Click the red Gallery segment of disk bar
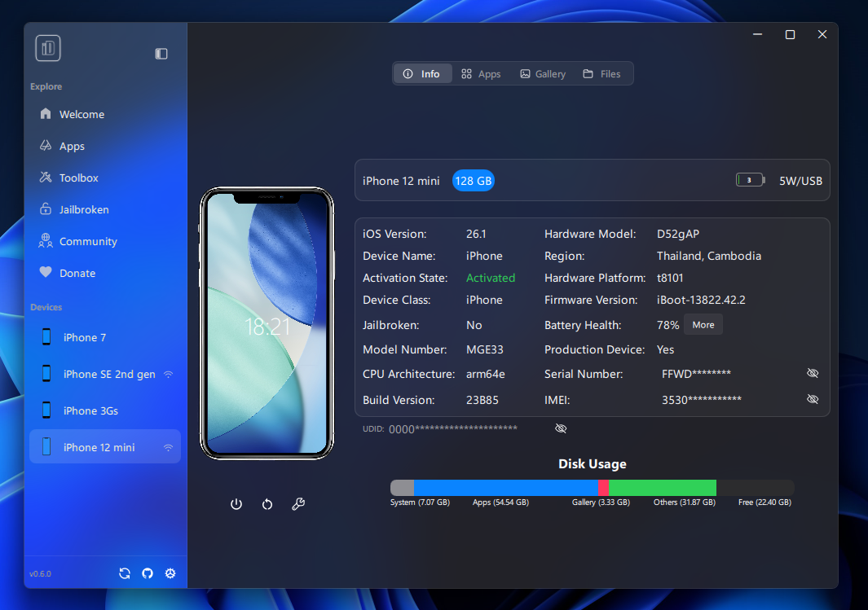868x610 pixels. point(603,488)
